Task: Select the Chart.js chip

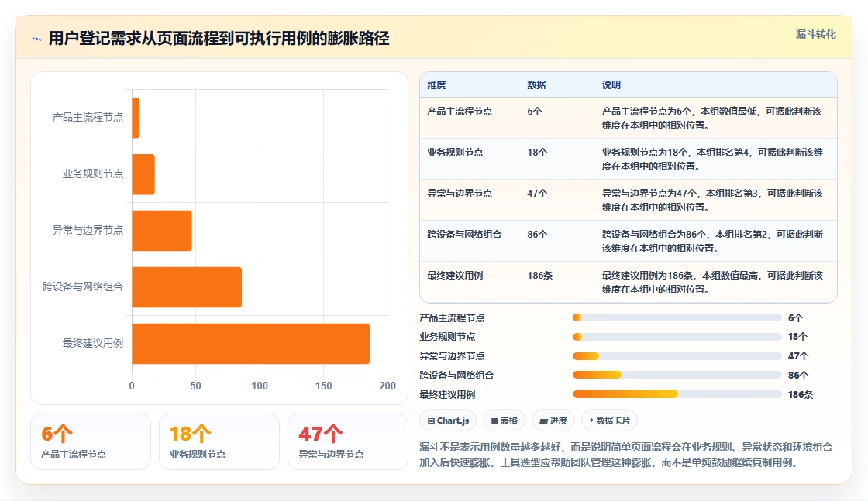Action: coord(449,420)
